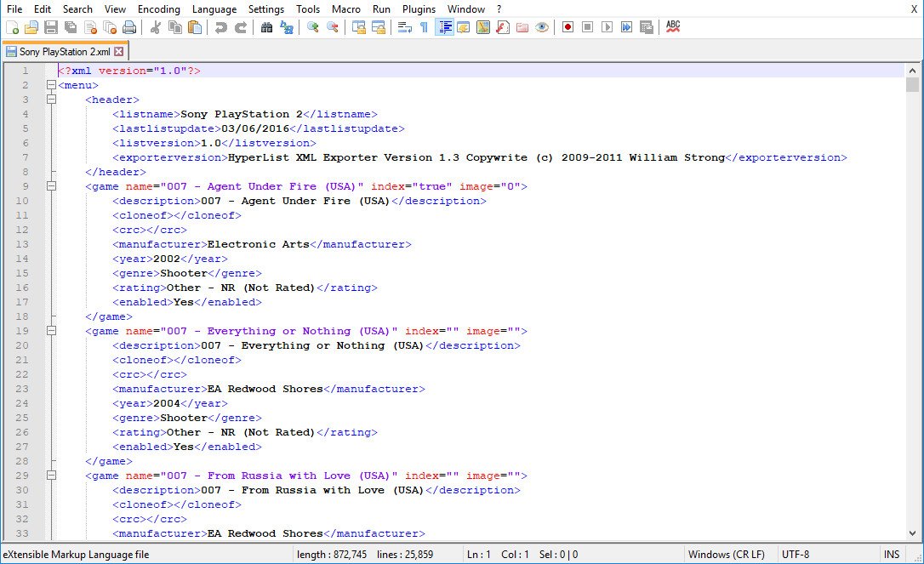Play back the recorded macro
924x564 pixels.
(x=607, y=27)
